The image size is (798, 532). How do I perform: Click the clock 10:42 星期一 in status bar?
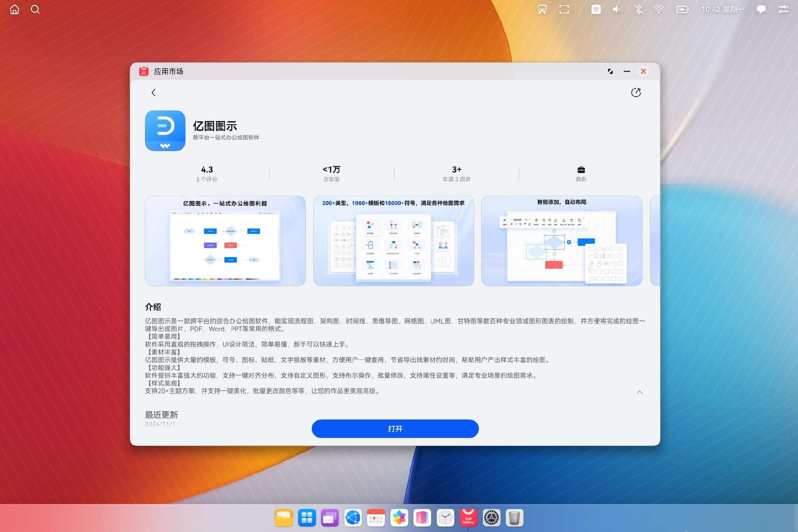[x=723, y=9]
